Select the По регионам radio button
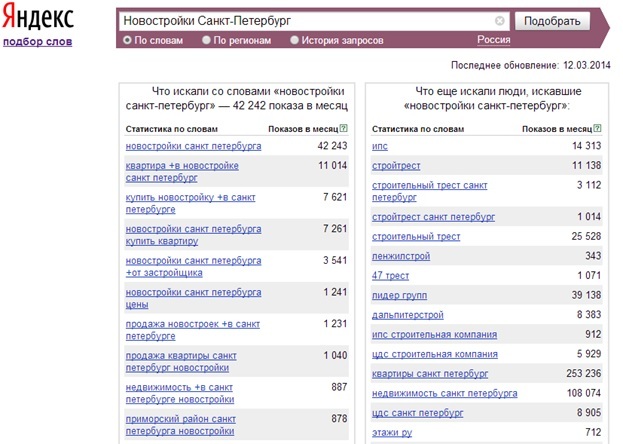623x444 pixels. tap(206, 40)
